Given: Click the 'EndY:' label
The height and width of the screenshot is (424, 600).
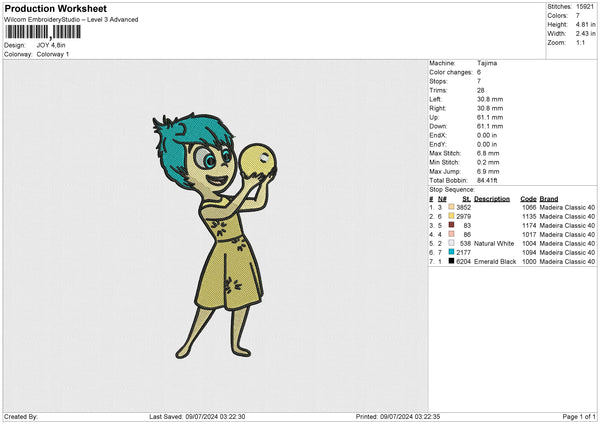Looking at the screenshot, I should tap(438, 144).
